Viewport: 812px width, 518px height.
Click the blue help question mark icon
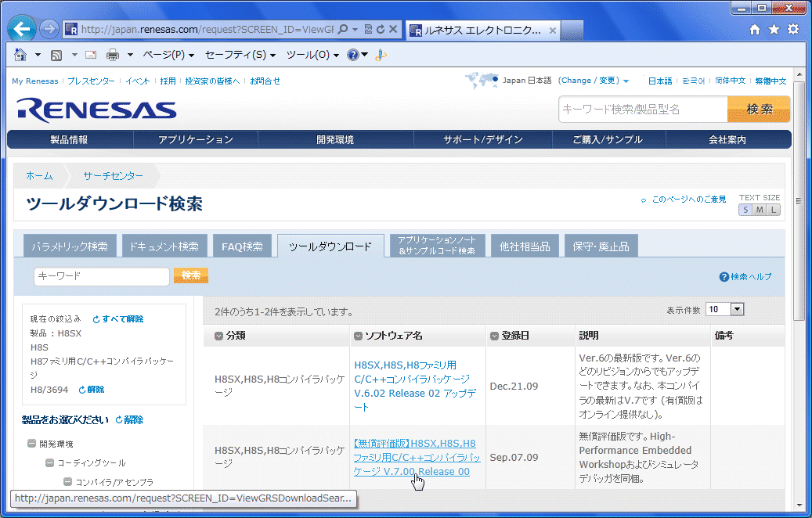click(x=353, y=54)
